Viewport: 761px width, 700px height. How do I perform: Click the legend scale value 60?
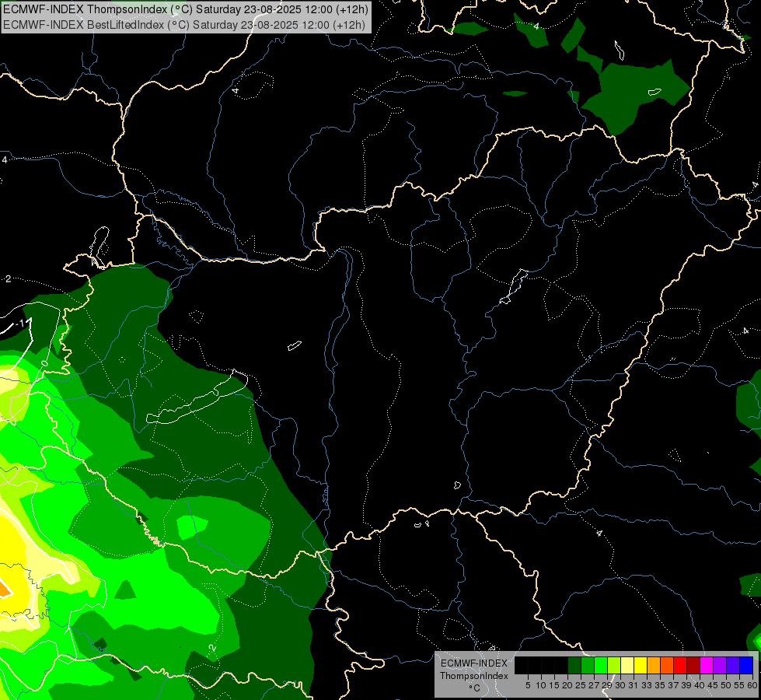tap(752, 685)
